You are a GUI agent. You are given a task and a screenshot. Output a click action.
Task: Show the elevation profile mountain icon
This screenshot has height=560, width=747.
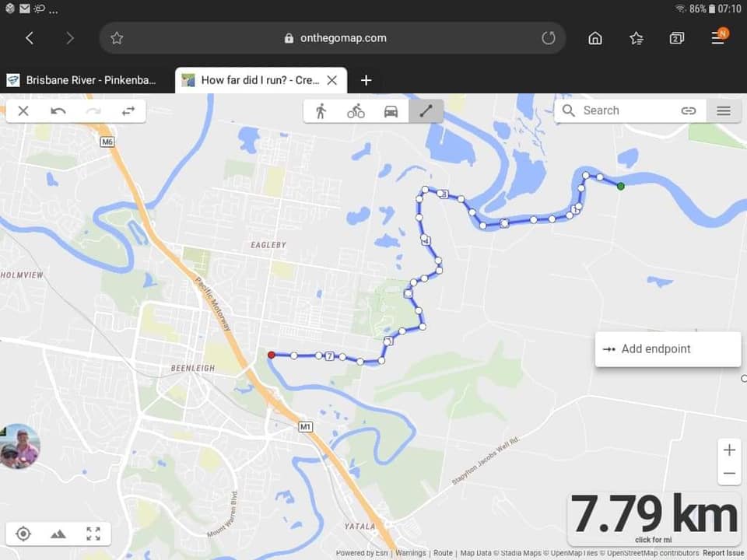[58, 534]
